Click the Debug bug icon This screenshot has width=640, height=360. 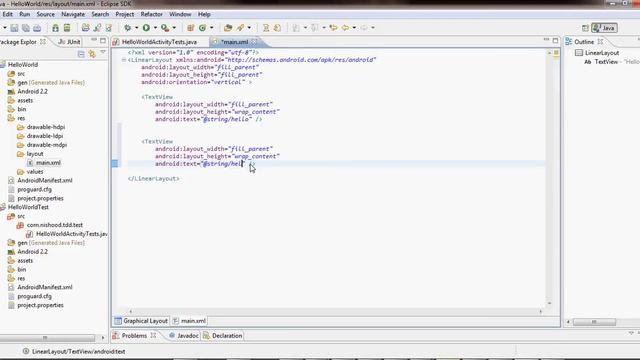(128, 28)
